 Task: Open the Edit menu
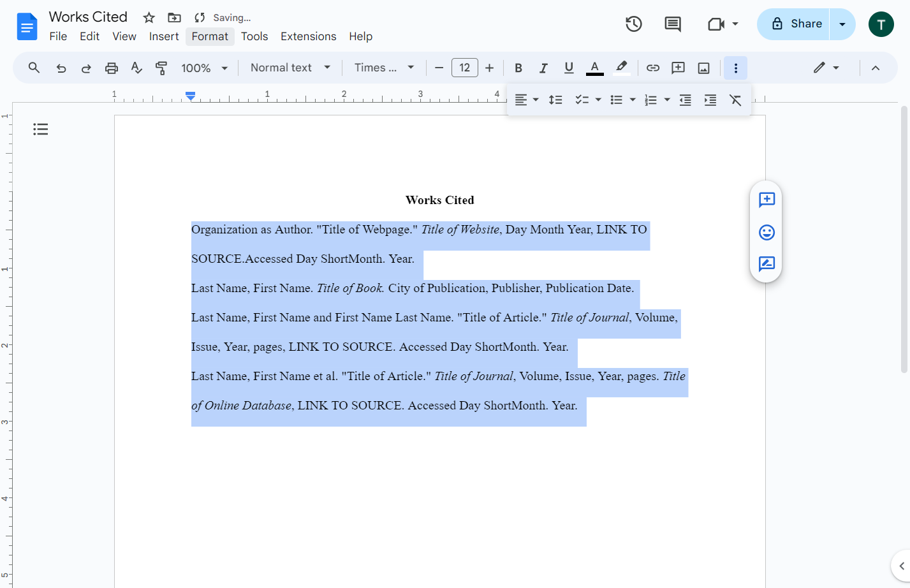click(x=89, y=36)
